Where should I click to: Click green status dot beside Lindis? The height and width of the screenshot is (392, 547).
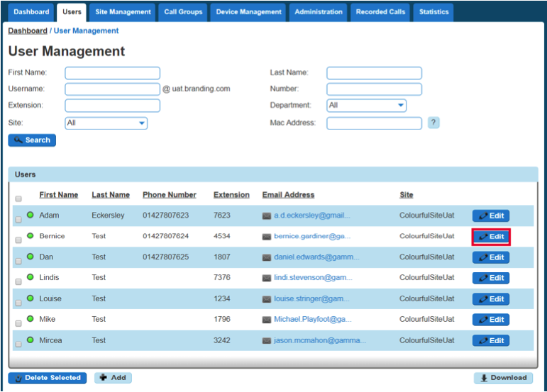31,277
